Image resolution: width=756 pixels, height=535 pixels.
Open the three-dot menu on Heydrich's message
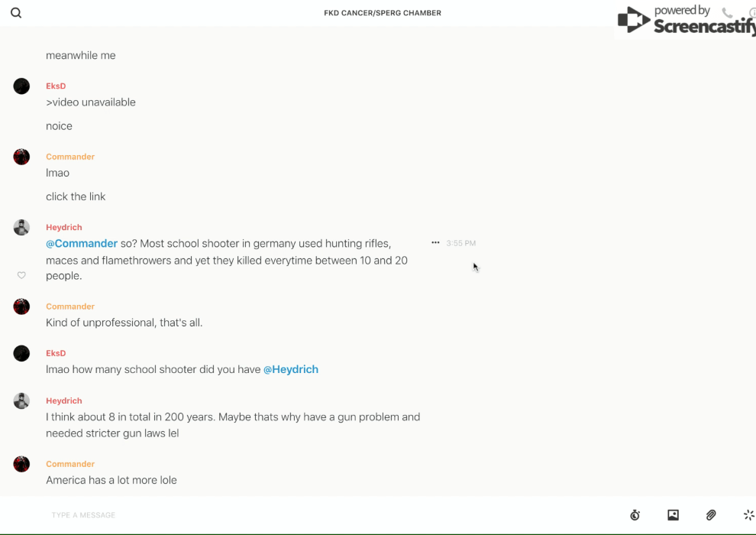[435, 243]
